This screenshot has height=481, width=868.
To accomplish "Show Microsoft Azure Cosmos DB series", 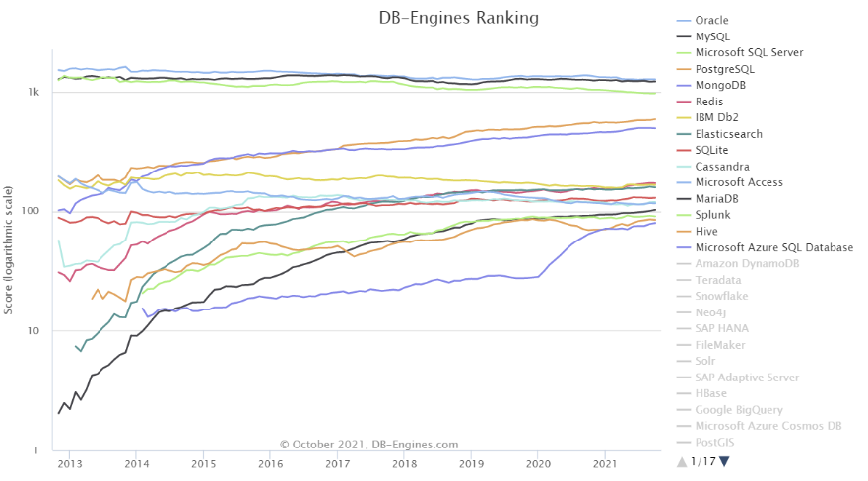I will click(x=759, y=426).
